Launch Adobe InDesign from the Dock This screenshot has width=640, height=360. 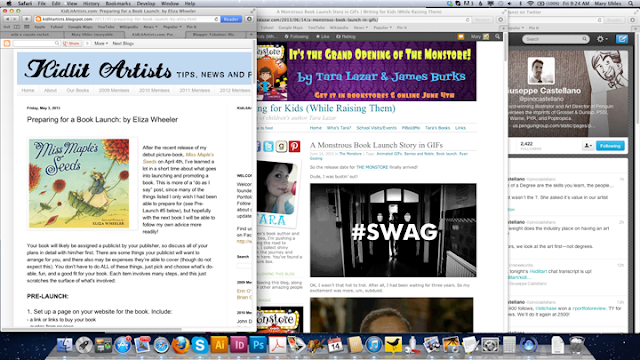[x=239, y=345]
